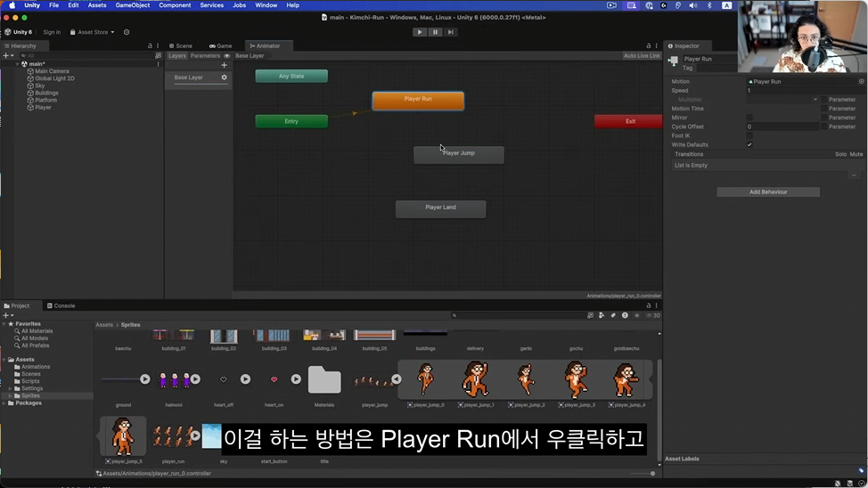Toggle the Animator panel lock icon
The width and height of the screenshot is (868, 488).
pyautogui.click(x=649, y=46)
